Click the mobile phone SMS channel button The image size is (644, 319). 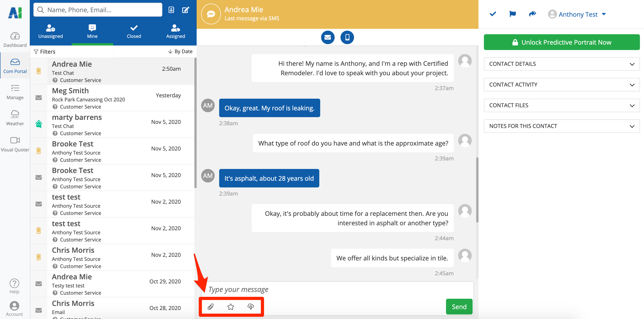[347, 37]
